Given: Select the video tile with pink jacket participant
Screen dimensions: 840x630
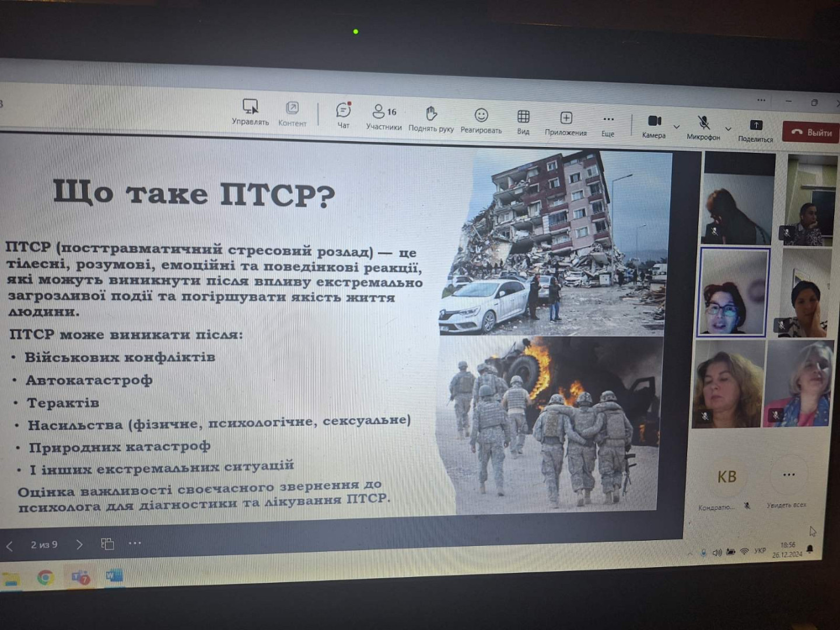Looking at the screenshot, I should [x=799, y=384].
